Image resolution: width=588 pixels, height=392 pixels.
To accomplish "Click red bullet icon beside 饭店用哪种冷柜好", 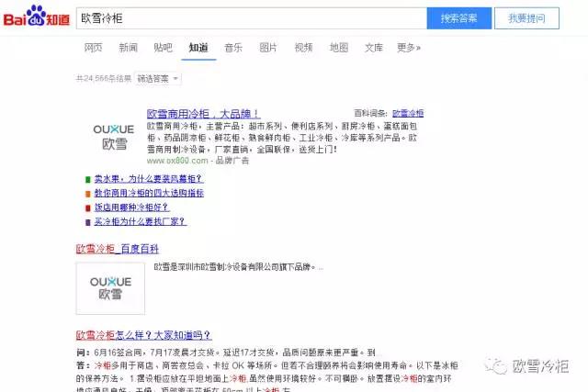I will tap(88, 208).
